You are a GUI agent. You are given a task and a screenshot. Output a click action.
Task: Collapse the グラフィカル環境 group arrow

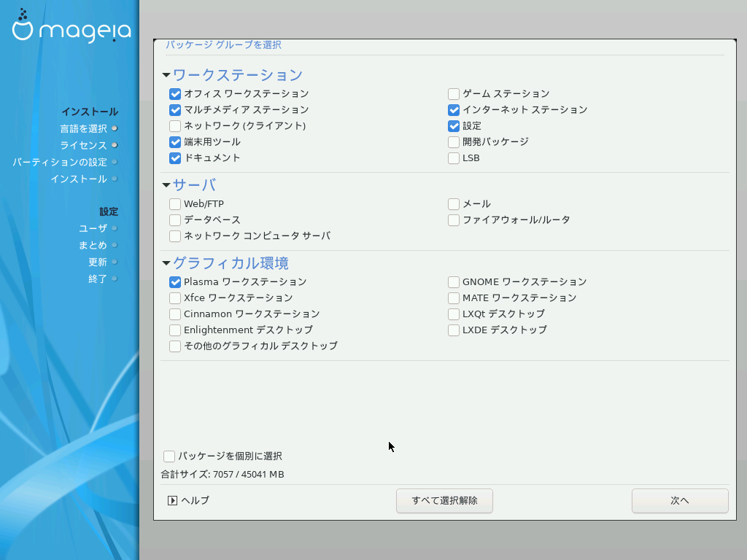[166, 262]
